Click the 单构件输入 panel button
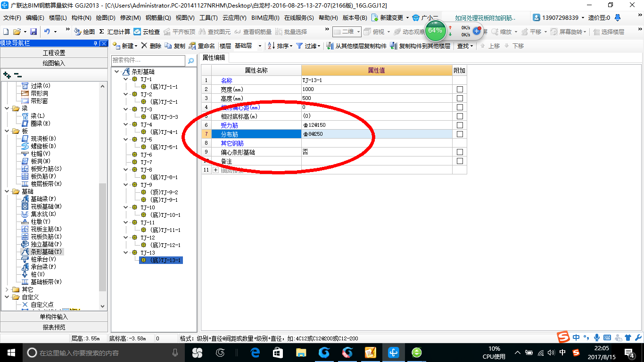 54,317
